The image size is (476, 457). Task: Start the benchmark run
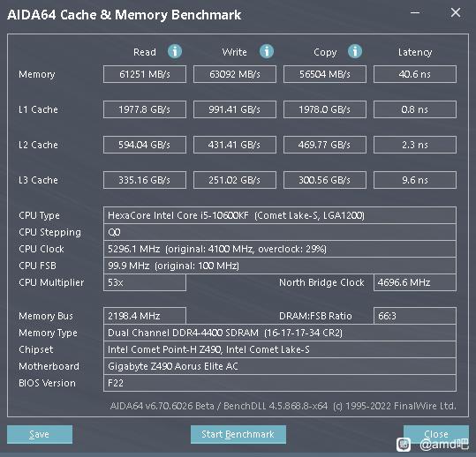coord(238,434)
